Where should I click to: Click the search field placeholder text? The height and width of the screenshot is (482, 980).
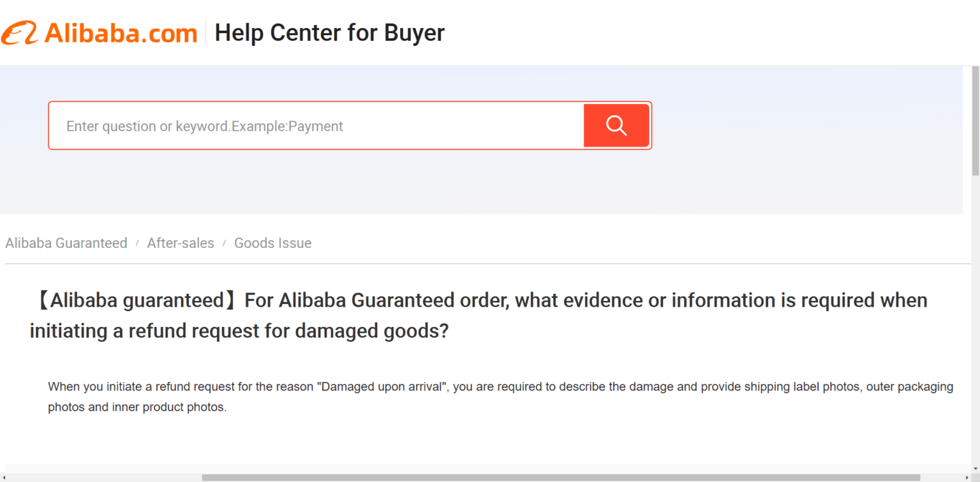(x=204, y=126)
